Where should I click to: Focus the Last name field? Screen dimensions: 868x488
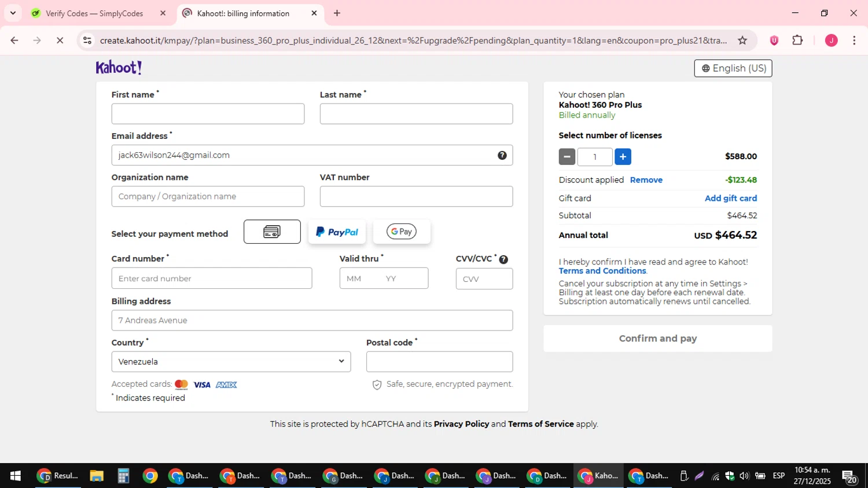tap(416, 114)
